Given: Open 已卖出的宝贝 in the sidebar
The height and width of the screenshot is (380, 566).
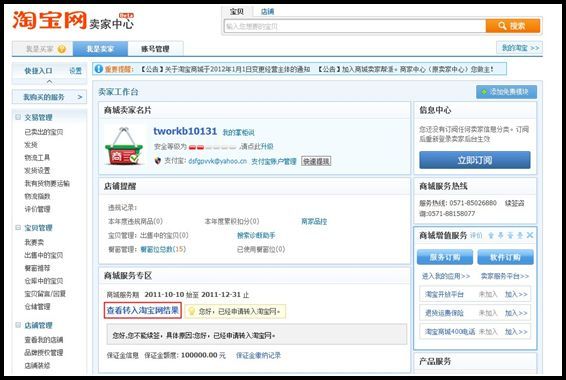Looking at the screenshot, I should [44, 132].
